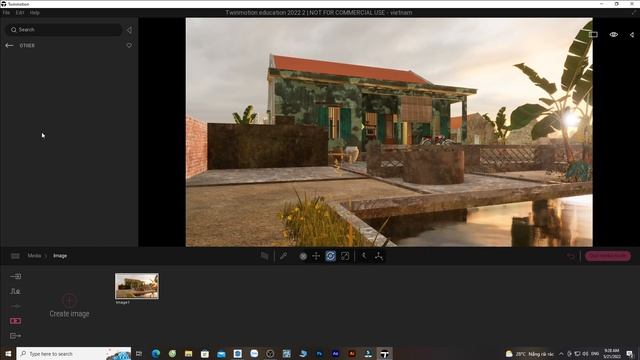This screenshot has width=640, height=360.
Task: Click the local axis icon
Action: point(379,256)
